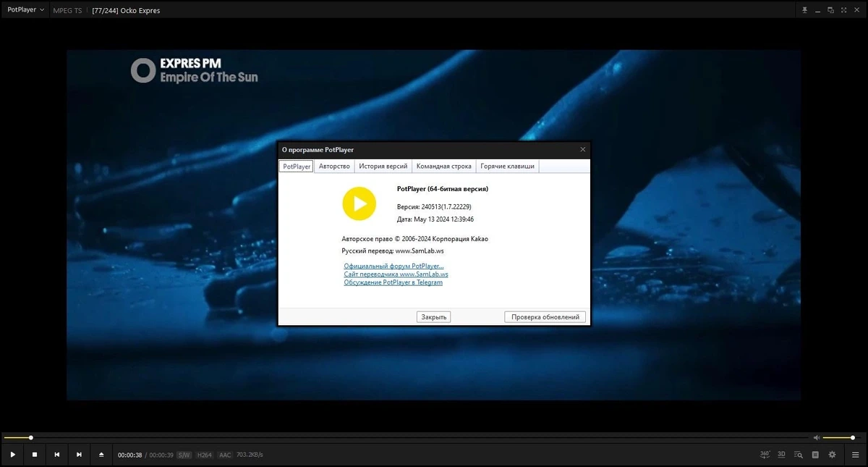Switch to the История версий tab

pos(383,167)
